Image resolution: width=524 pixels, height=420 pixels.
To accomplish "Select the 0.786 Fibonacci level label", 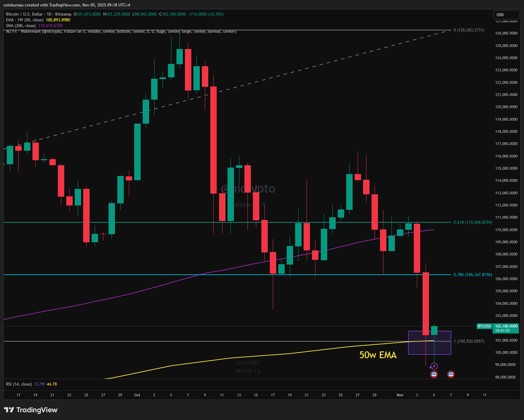I will click(473, 275).
